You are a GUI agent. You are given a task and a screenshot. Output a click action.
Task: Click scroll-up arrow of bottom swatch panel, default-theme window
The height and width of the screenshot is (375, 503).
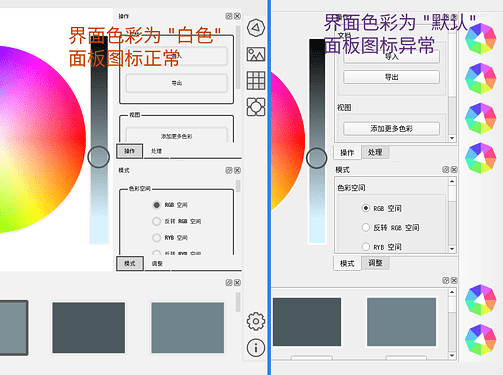click(x=452, y=292)
